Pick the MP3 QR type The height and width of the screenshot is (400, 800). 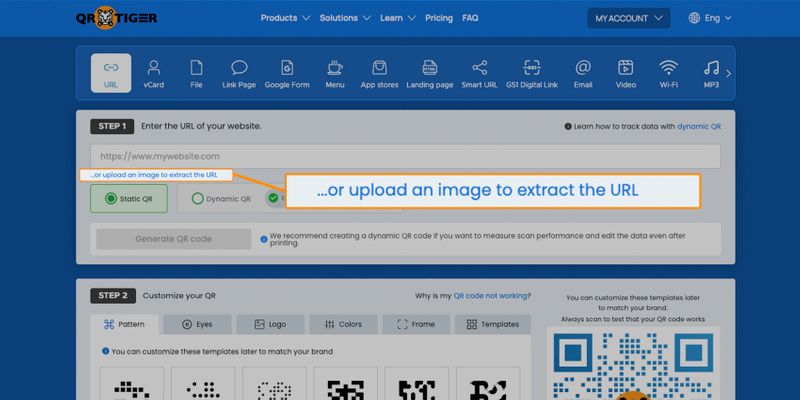711,73
